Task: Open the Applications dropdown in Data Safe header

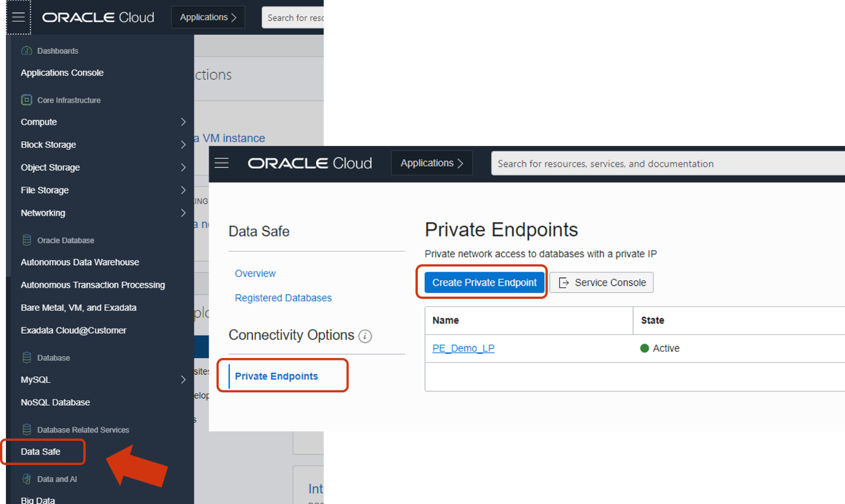Action: pyautogui.click(x=431, y=163)
